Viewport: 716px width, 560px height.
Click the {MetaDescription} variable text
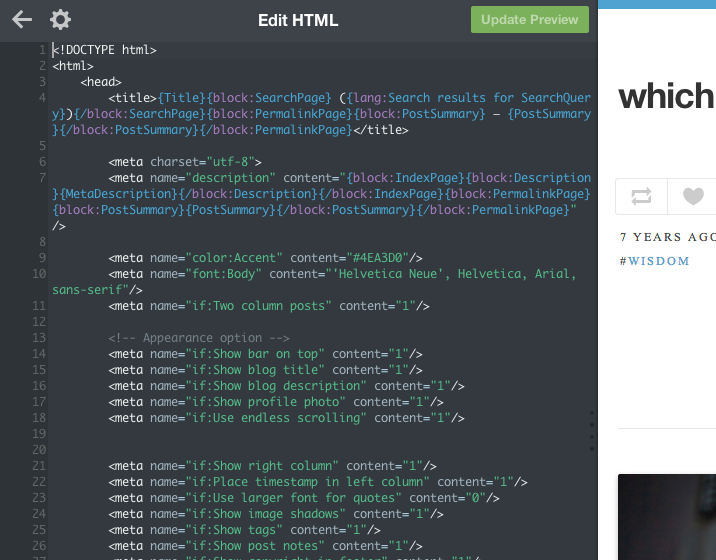click(118, 194)
